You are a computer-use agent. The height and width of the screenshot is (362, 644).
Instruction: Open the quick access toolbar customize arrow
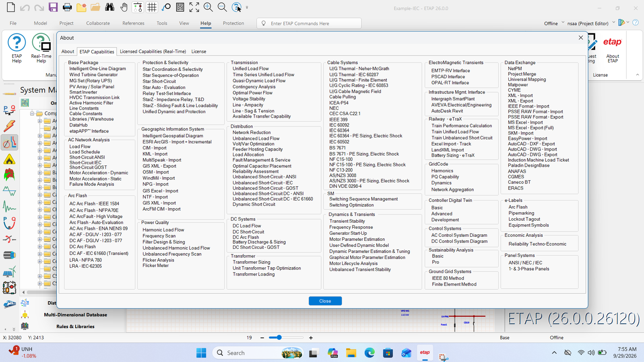tap(247, 7)
